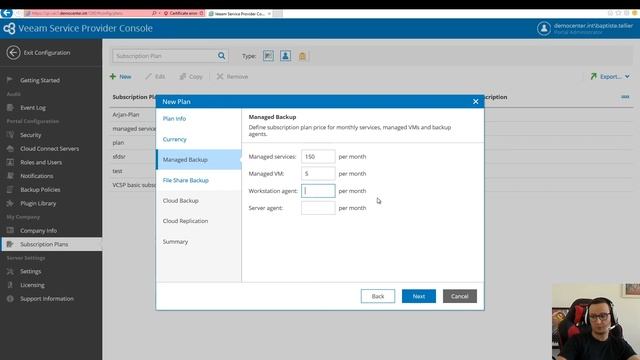Click the Event Log icon
The image size is (640, 360).
[10, 108]
